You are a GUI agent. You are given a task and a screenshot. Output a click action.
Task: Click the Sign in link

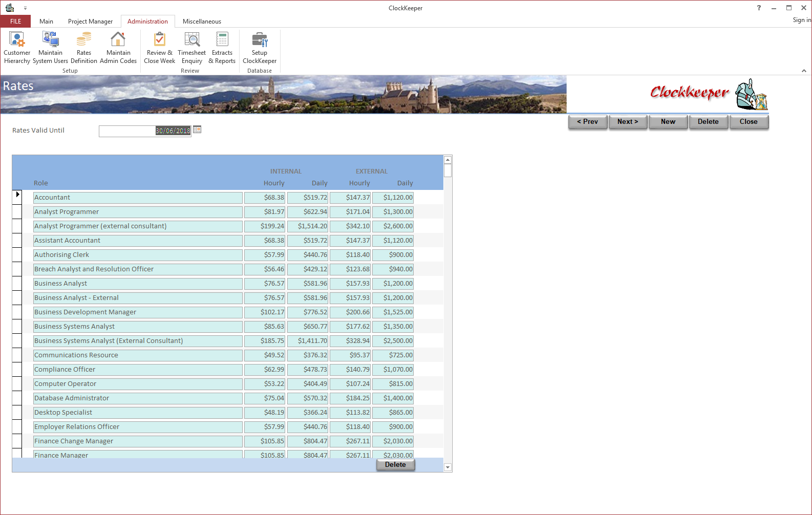point(802,20)
